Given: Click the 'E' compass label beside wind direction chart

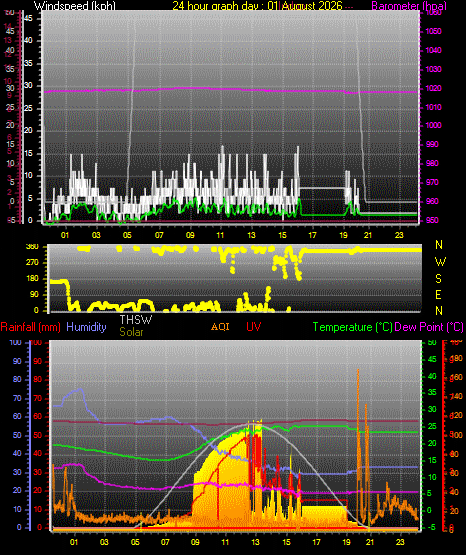Looking at the screenshot, I should pos(438,294).
